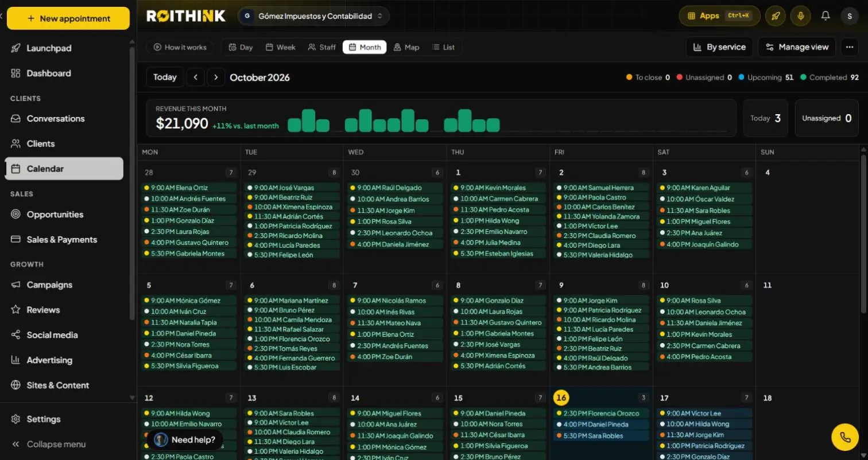The width and height of the screenshot is (868, 460).
Task: Open Settings from the sidebar
Action: (64, 419)
